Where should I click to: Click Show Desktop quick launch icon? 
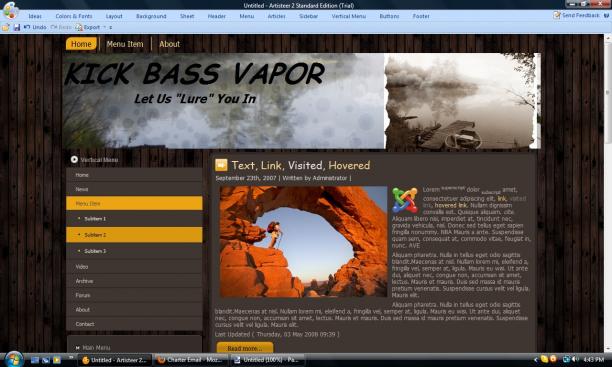pos(35,360)
